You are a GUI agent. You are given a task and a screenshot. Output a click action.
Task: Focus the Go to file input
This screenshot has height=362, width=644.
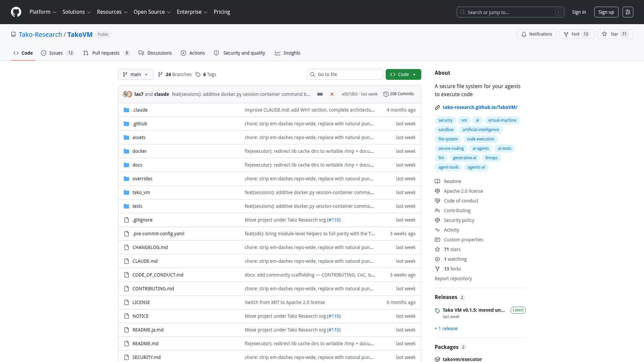(345, 74)
